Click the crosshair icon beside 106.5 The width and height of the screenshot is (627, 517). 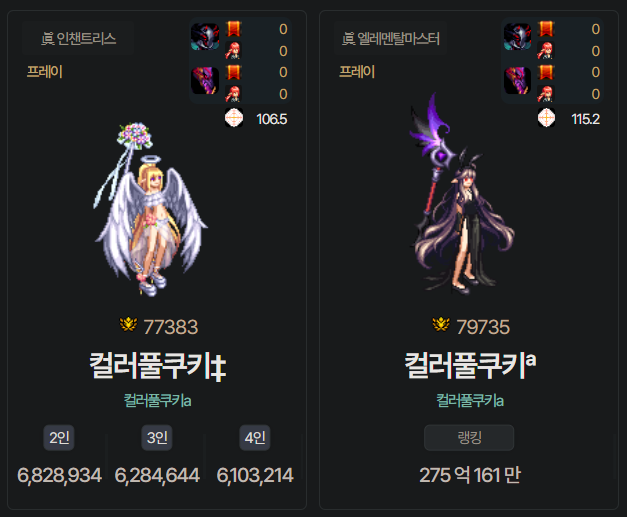tap(234, 118)
